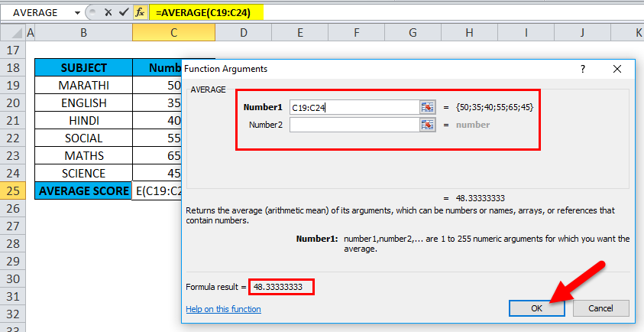
Task: Click the ENGLISH cell
Action: click(83, 103)
